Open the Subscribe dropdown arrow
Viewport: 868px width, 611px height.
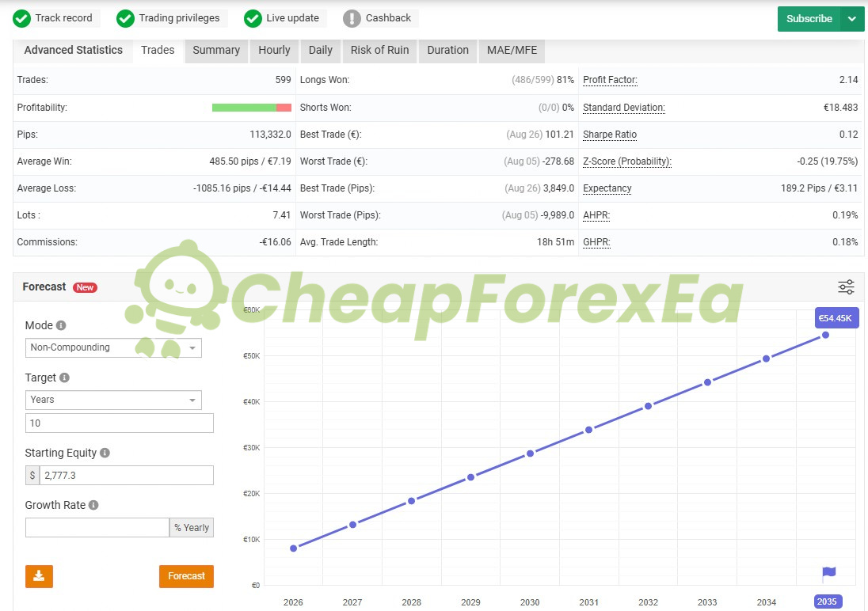852,19
